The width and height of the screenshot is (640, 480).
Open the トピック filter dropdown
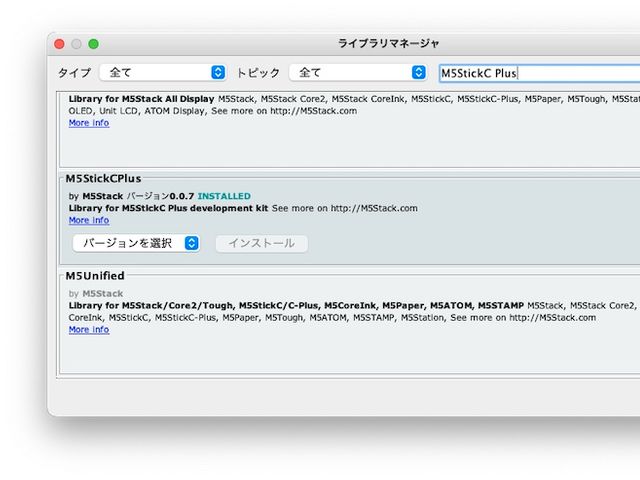(357, 72)
